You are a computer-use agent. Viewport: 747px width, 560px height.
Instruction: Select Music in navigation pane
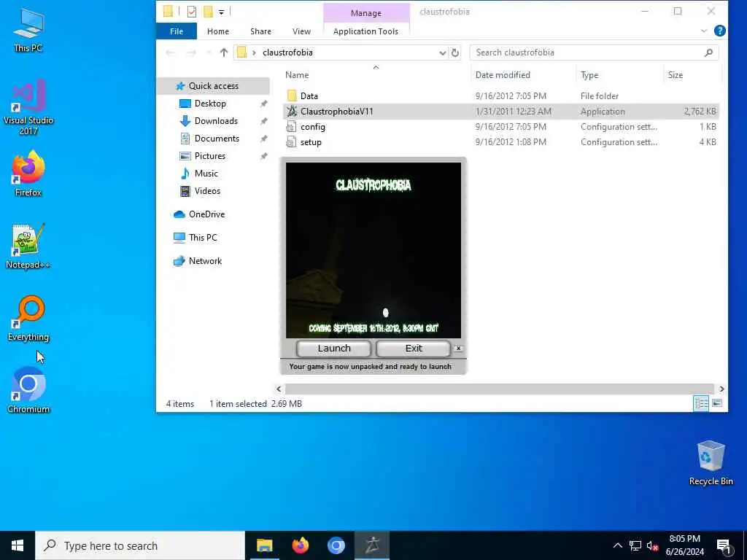(206, 174)
